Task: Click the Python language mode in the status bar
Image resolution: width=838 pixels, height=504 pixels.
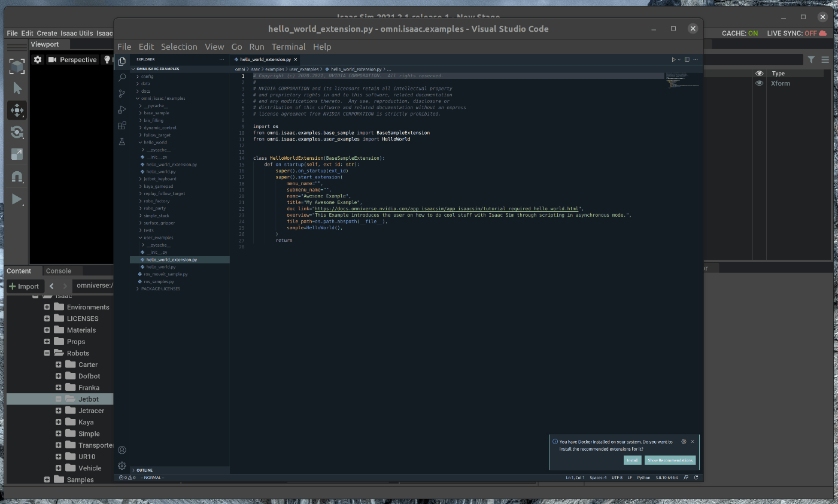Action: coord(643,478)
